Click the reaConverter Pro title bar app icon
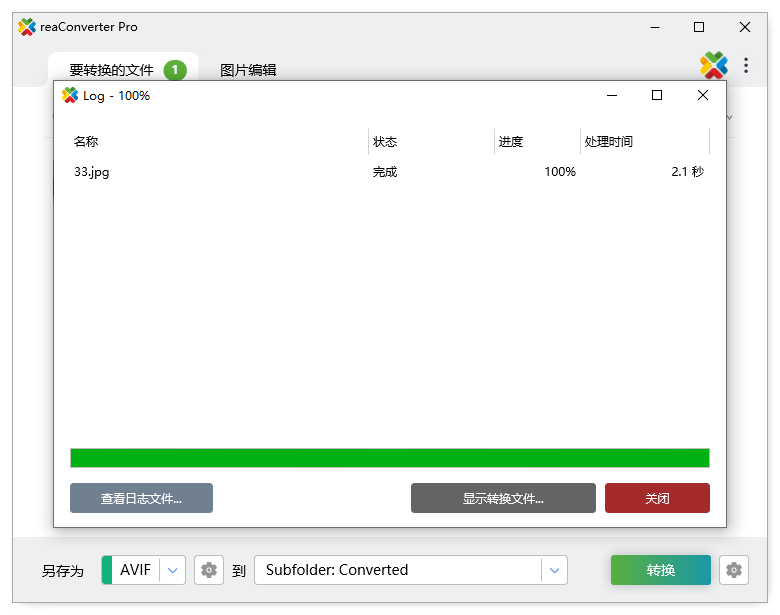Viewport: 780px width, 615px height. [27, 27]
